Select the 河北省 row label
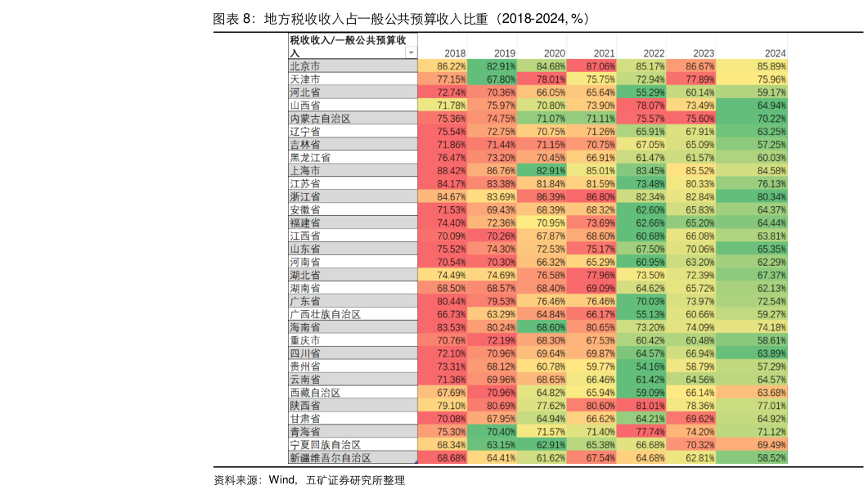Viewport: 868px width, 490px height. (x=353, y=92)
